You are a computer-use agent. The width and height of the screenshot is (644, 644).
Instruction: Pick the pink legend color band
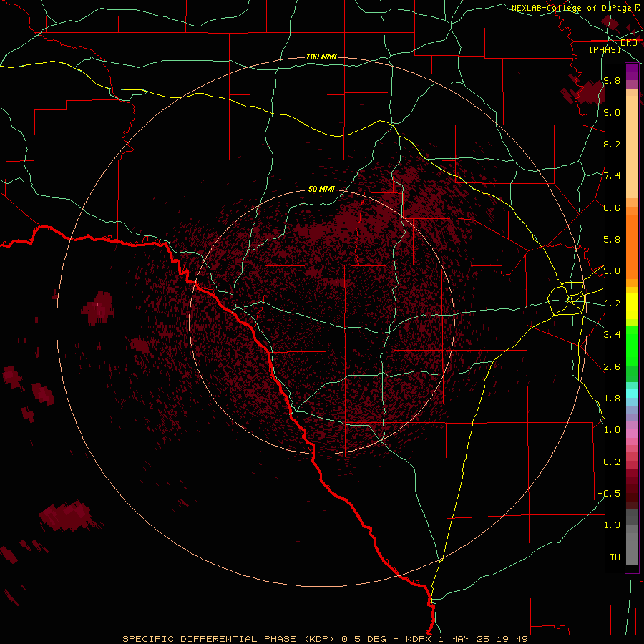(632, 434)
